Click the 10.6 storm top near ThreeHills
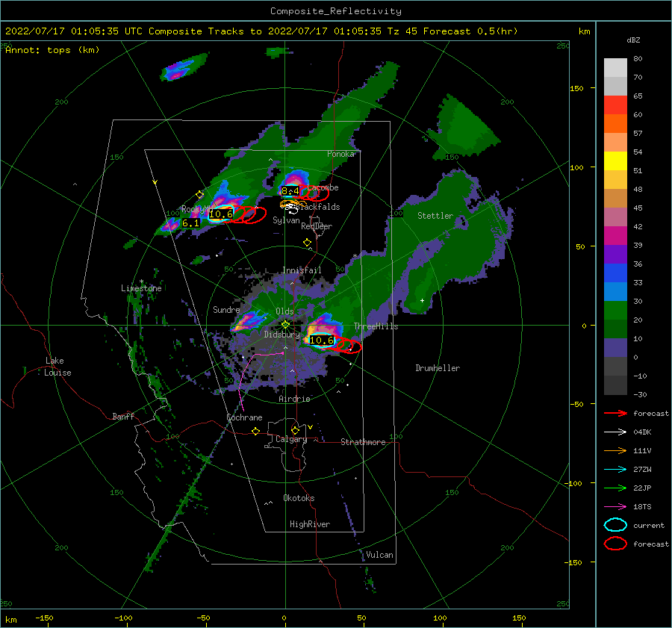This screenshot has width=672, height=628. (x=321, y=341)
